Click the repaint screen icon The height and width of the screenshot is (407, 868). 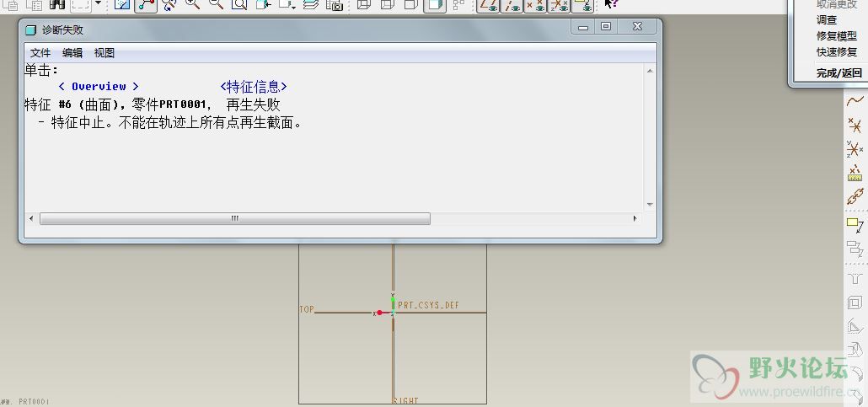122,4
